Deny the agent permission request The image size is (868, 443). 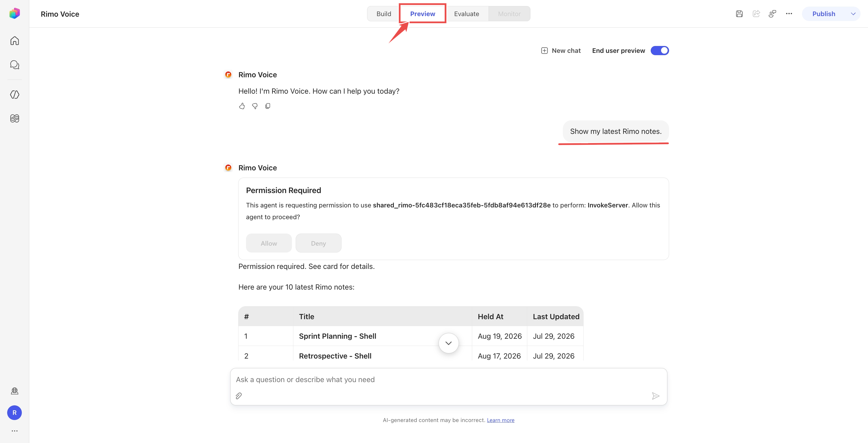(318, 243)
